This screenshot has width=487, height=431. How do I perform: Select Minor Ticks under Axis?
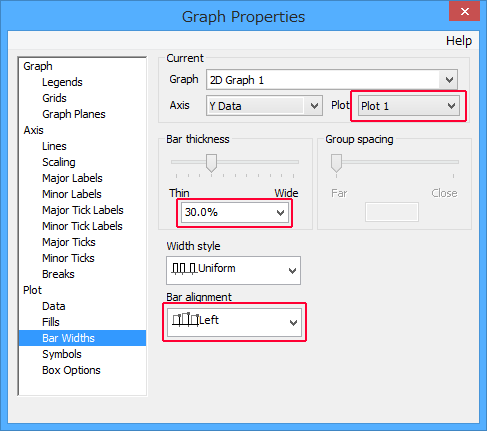(x=68, y=258)
